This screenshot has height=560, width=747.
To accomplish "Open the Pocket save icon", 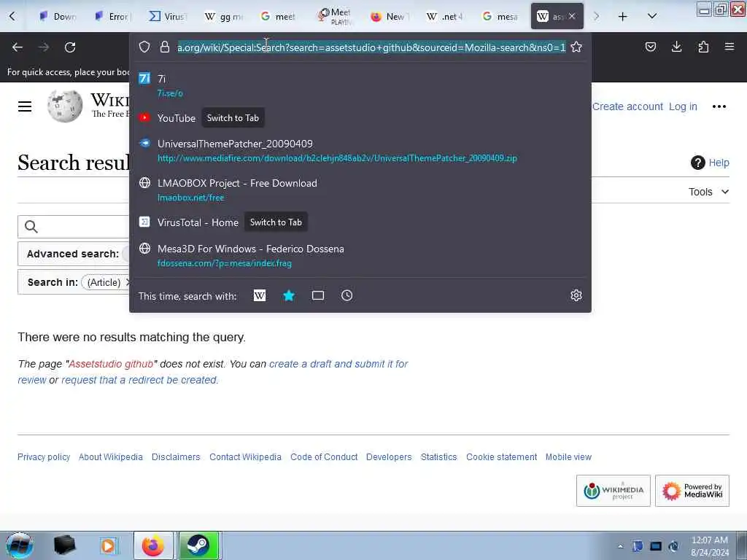I will coord(650,47).
